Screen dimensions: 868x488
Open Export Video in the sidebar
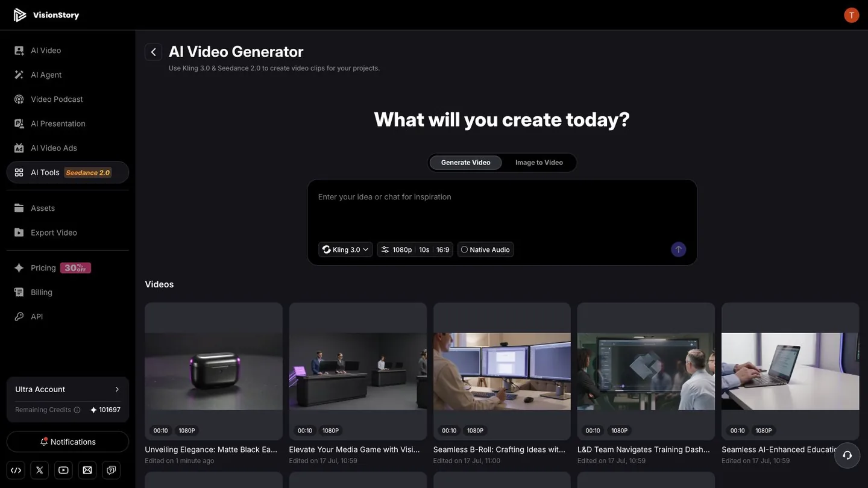click(68, 233)
